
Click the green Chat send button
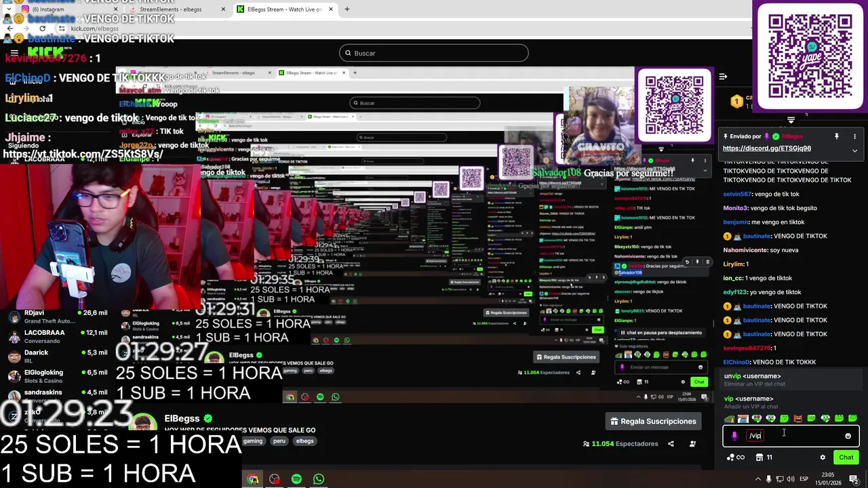pos(846,457)
